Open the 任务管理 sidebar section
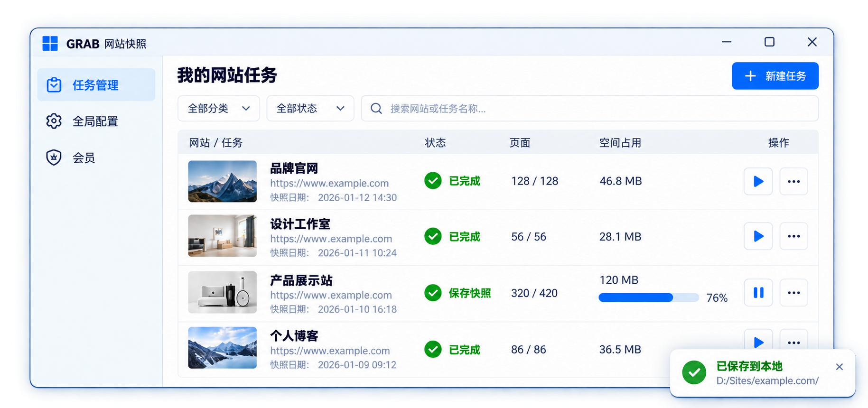Viewport: 868px width, 408px height. tap(96, 85)
